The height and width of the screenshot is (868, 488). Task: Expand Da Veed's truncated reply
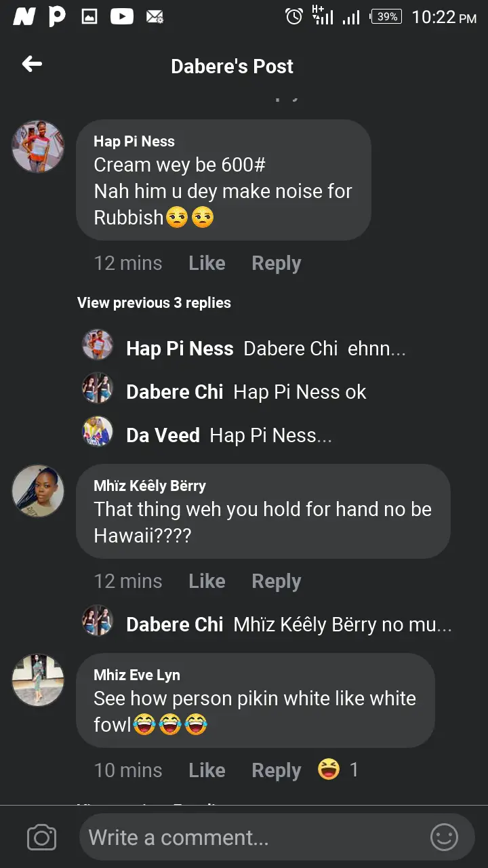(271, 435)
